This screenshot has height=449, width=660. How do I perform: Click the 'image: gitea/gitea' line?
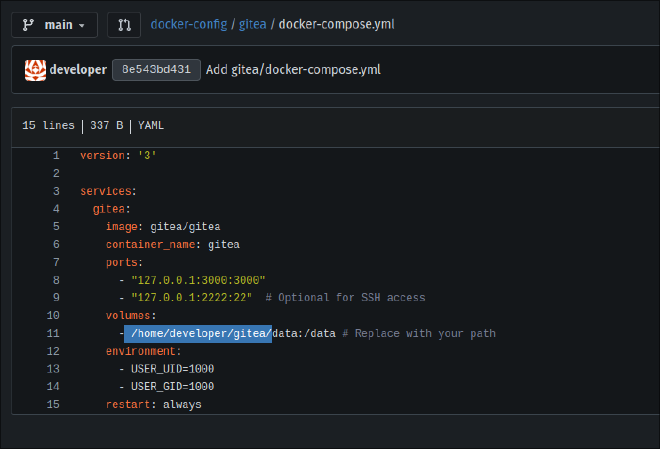163,226
